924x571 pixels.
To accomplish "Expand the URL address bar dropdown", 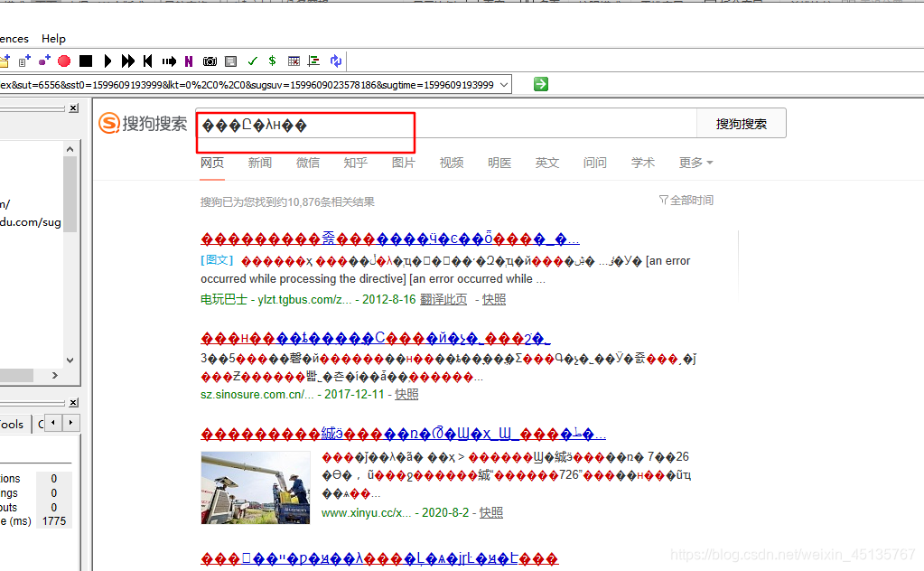I will 504,84.
